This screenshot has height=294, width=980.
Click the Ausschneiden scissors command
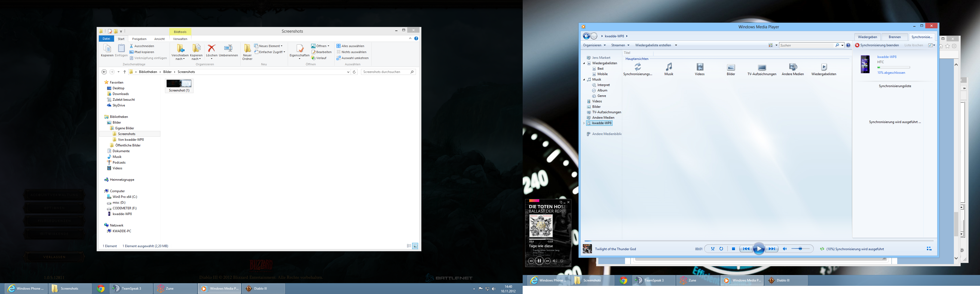coord(142,46)
